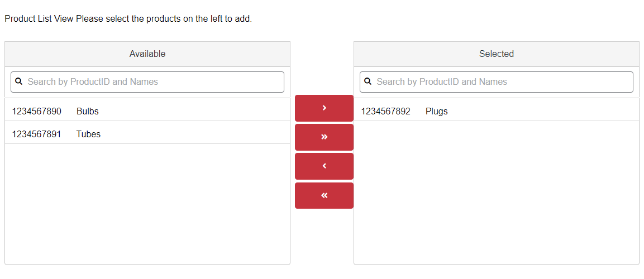Click the Plugs product name
The width and height of the screenshot is (644, 279).
(x=437, y=111)
